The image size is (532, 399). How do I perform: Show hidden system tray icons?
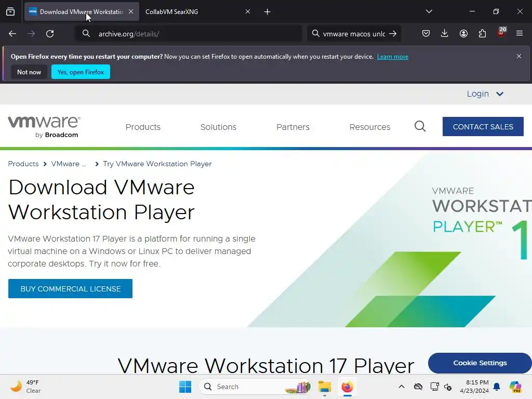(x=402, y=387)
